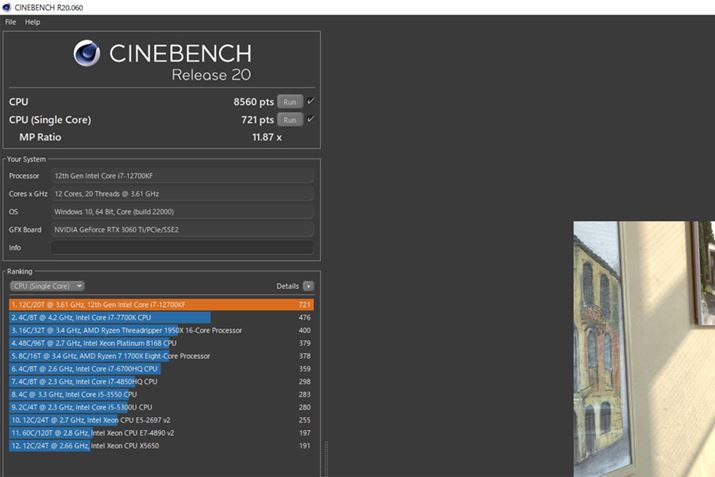Click the 8560 pts CPU score
The image size is (715, 477).
point(254,102)
